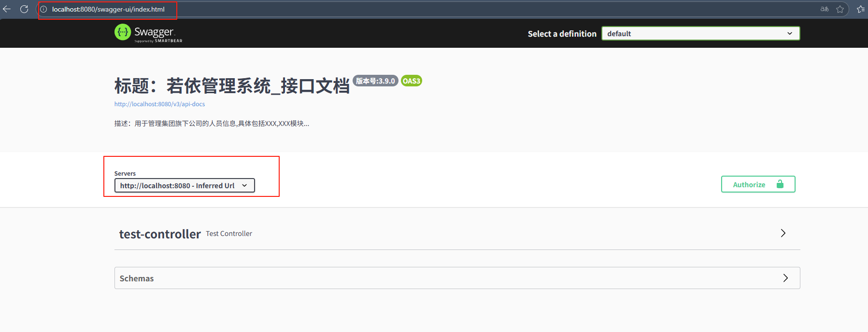Go back with the browser back arrow
The width and height of the screenshot is (868, 332).
(x=7, y=9)
